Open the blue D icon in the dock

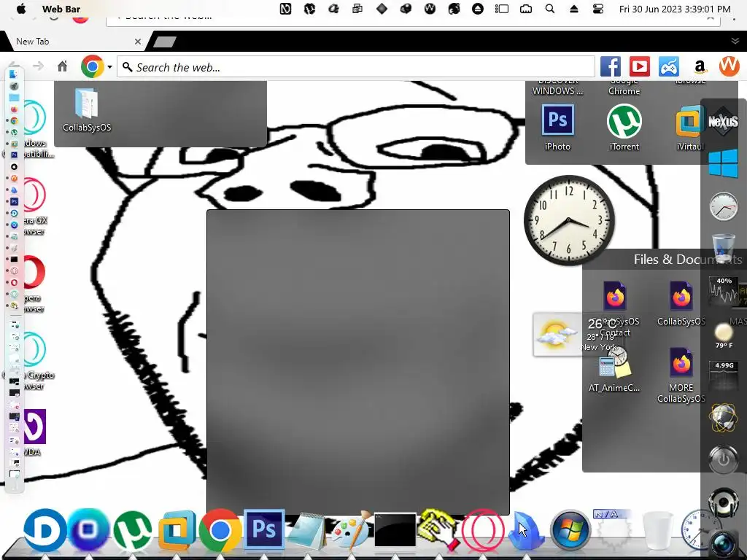44,530
